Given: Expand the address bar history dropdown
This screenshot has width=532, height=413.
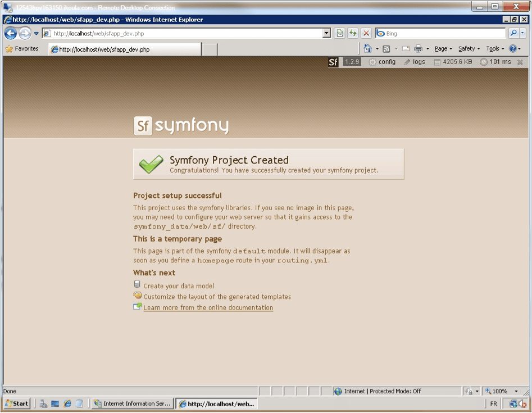Looking at the screenshot, I should pyautogui.click(x=326, y=33).
